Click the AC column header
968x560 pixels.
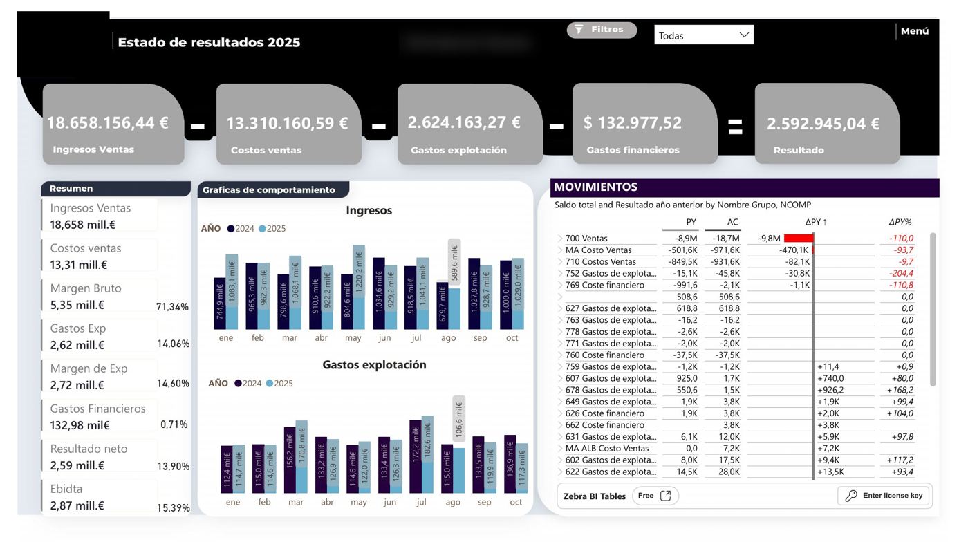click(732, 223)
